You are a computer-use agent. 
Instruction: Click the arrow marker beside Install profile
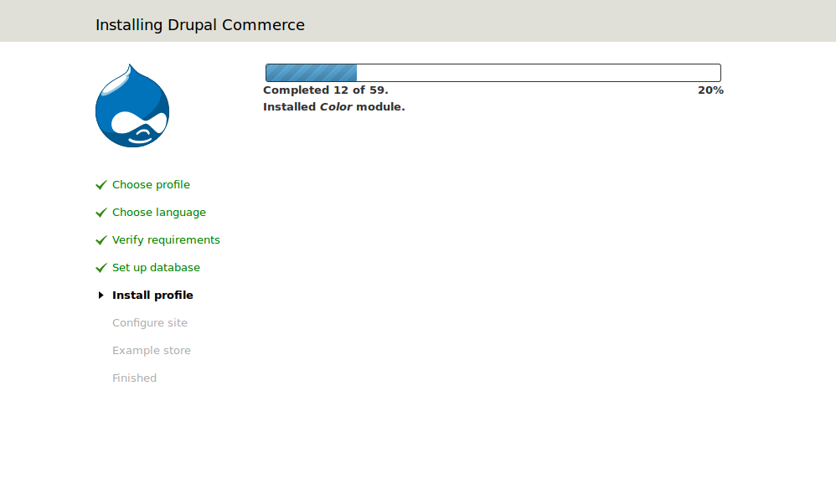click(101, 296)
